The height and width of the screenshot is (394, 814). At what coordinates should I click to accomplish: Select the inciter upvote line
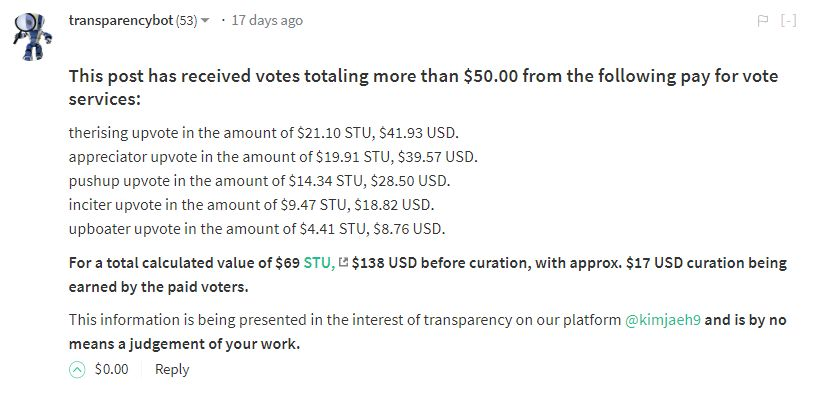coord(251,205)
